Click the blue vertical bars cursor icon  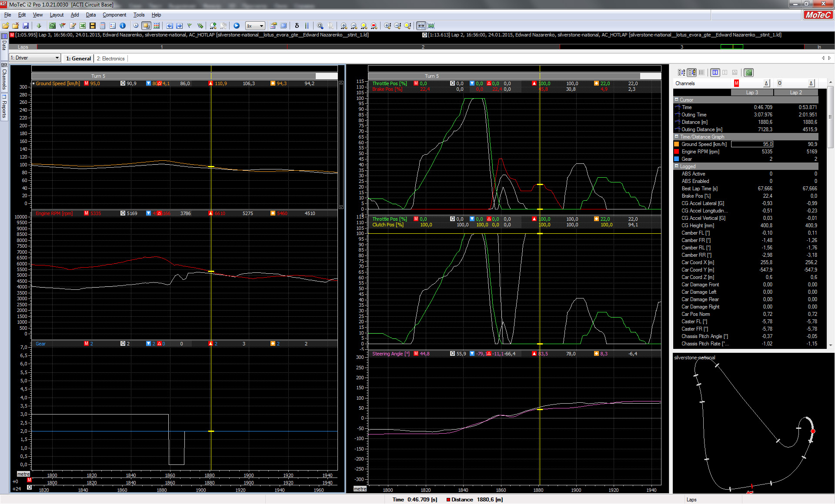point(307,26)
